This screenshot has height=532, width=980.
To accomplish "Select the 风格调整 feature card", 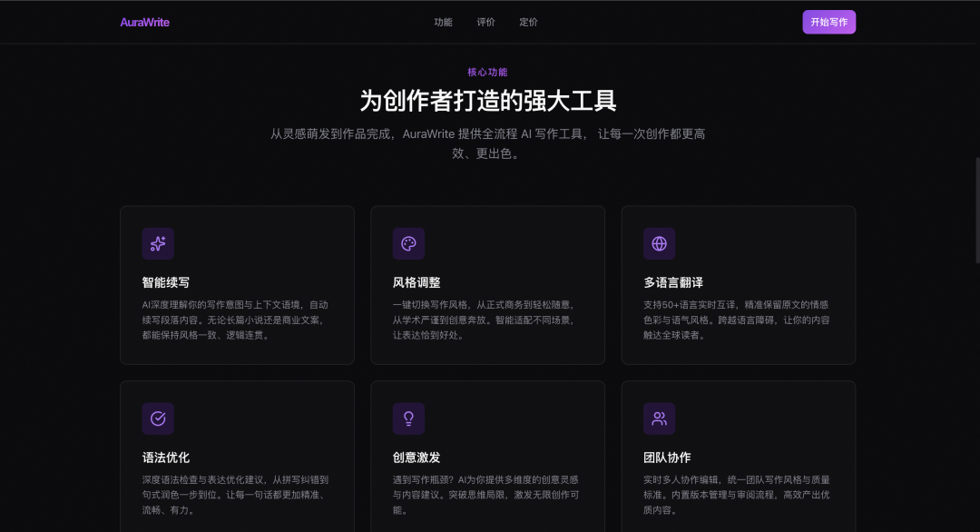I will (487, 284).
